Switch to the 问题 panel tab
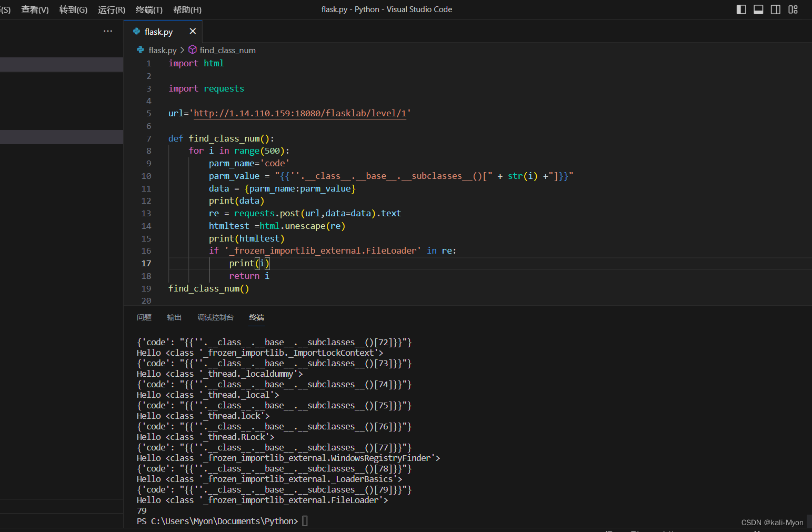Screen dimensions: 812x532 click(144, 317)
